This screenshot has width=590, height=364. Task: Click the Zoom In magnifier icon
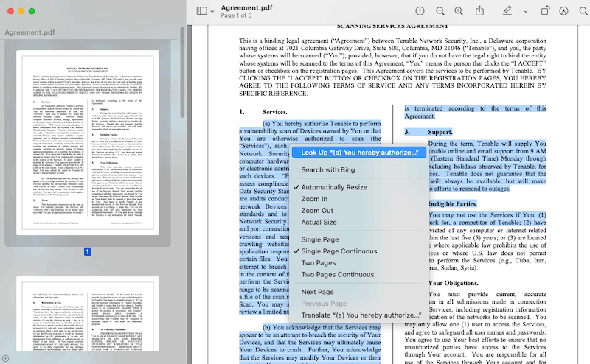[x=459, y=11]
